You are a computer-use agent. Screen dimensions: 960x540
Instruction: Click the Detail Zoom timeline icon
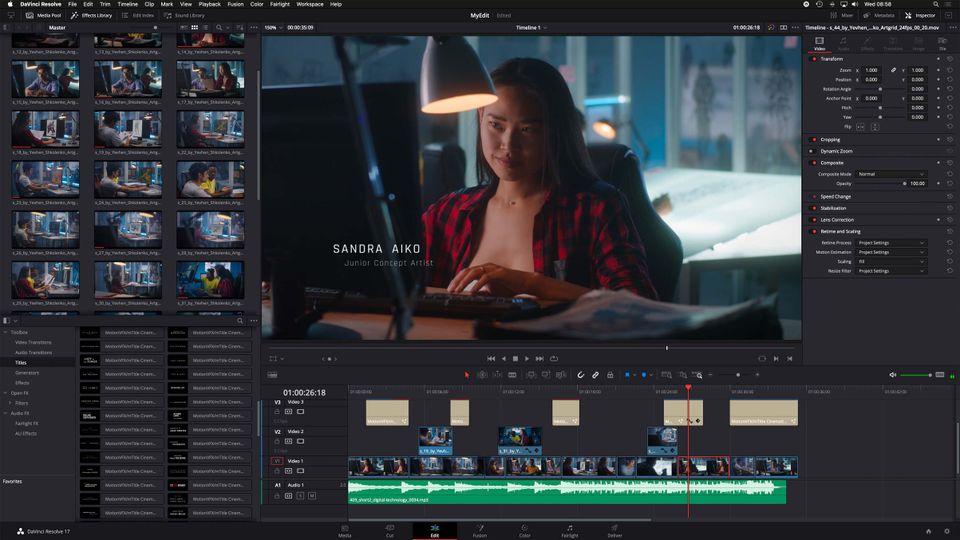[682, 375]
